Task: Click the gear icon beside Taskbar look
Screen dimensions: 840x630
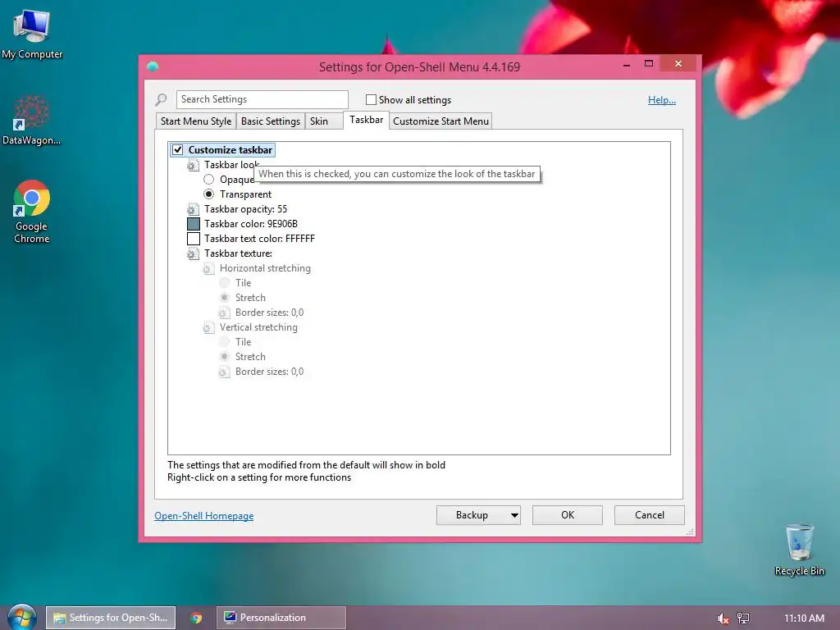Action: pos(193,165)
